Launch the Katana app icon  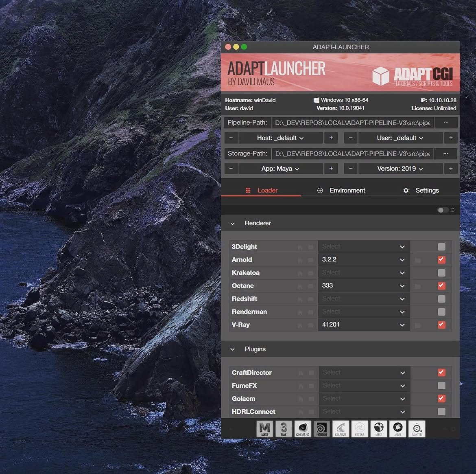click(360, 429)
